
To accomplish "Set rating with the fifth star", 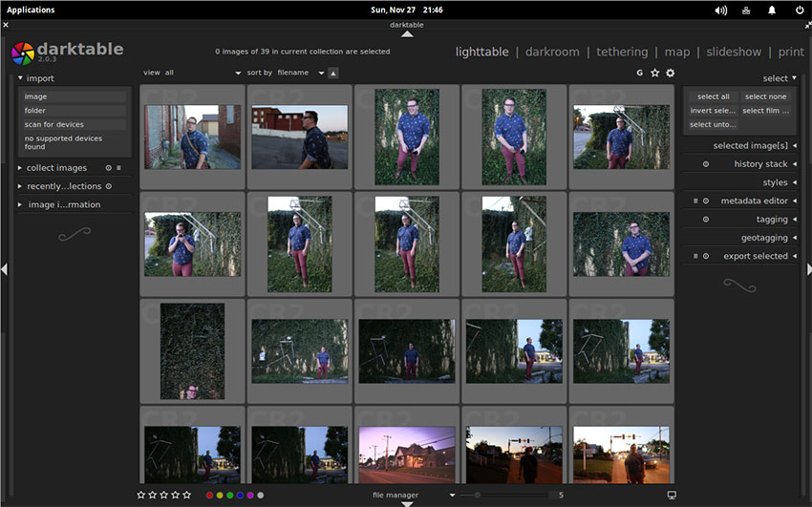I will click(x=187, y=496).
